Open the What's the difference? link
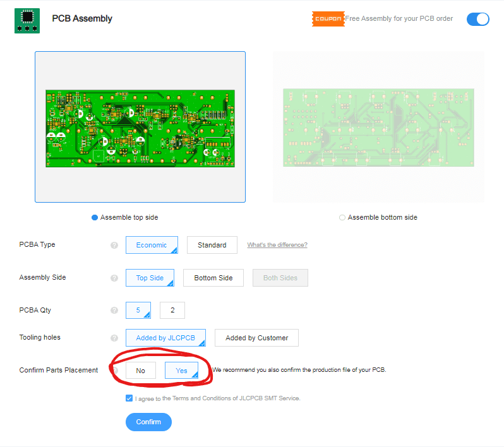The width and height of the screenshot is (504, 447). coord(277,245)
